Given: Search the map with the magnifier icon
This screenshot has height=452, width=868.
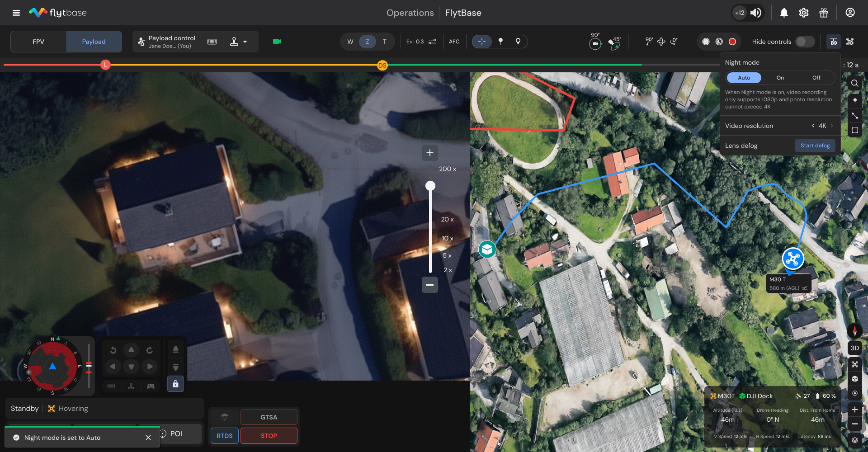Looking at the screenshot, I should pos(854,83).
